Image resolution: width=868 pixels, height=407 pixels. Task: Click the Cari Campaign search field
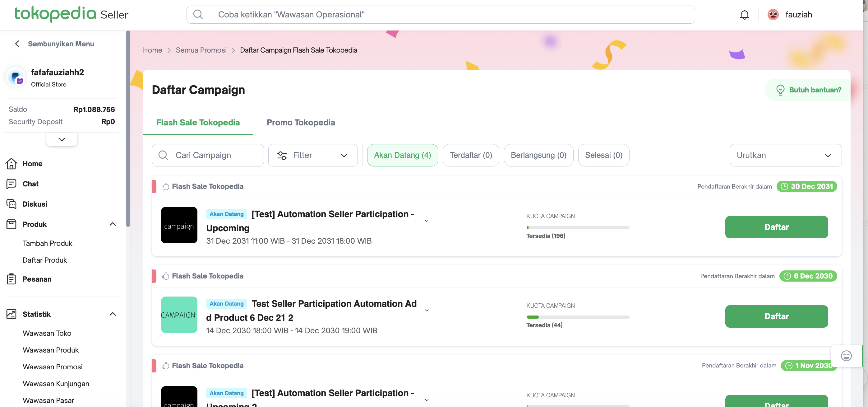(x=208, y=155)
